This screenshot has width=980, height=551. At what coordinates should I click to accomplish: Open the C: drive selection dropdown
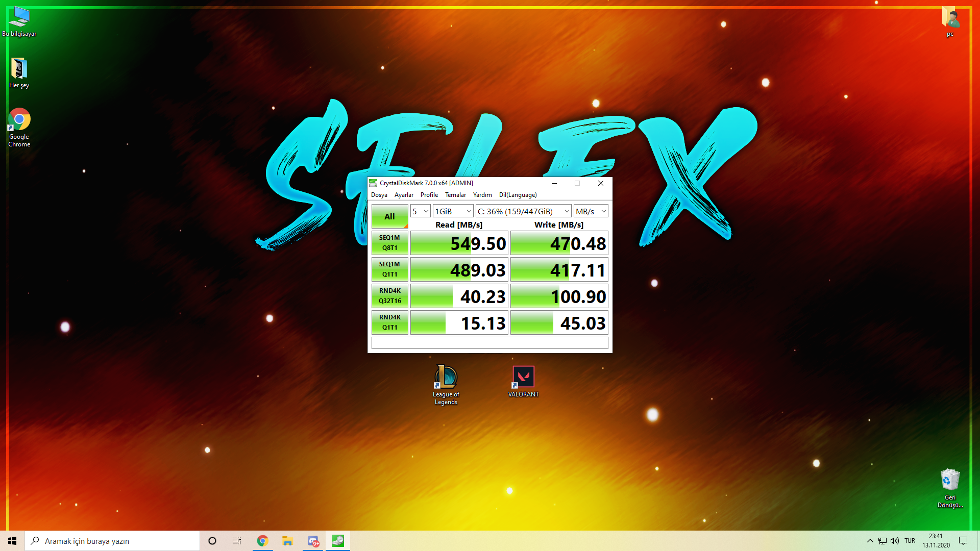coord(523,211)
